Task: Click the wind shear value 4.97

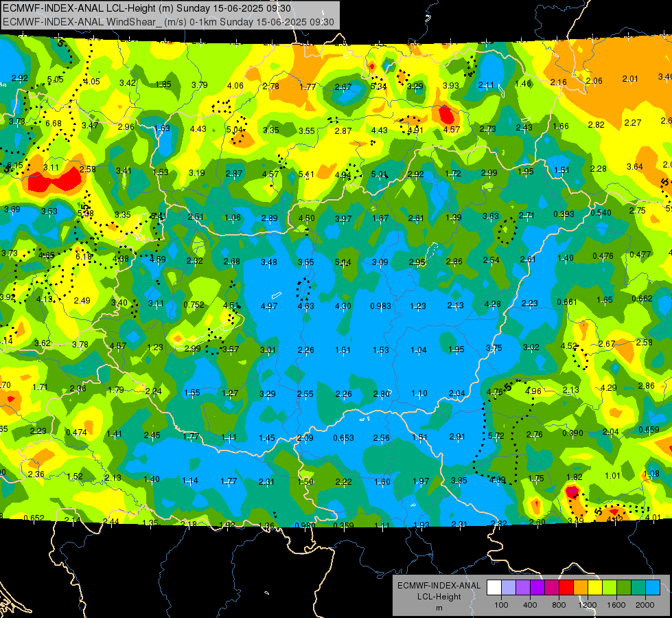Action: pos(269,306)
